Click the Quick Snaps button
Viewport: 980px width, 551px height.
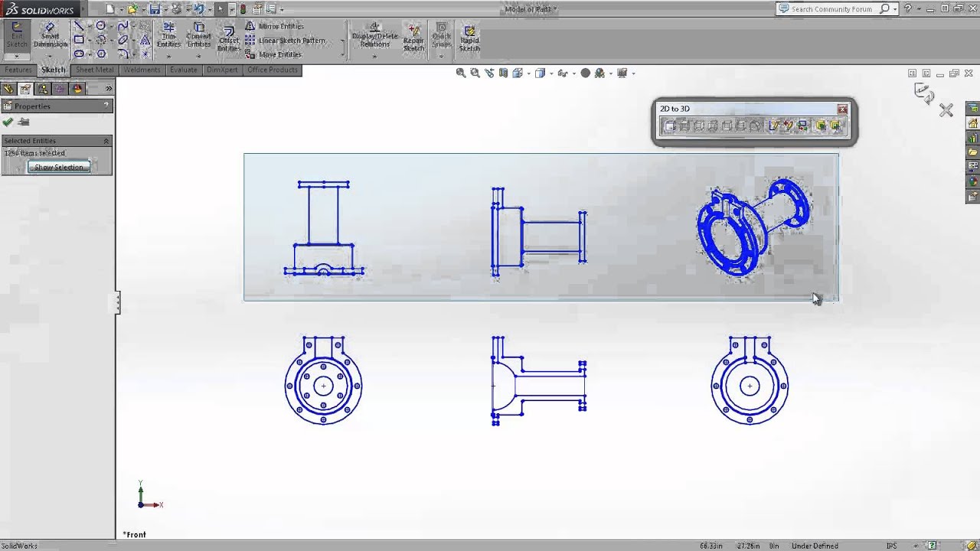pyautogui.click(x=441, y=36)
